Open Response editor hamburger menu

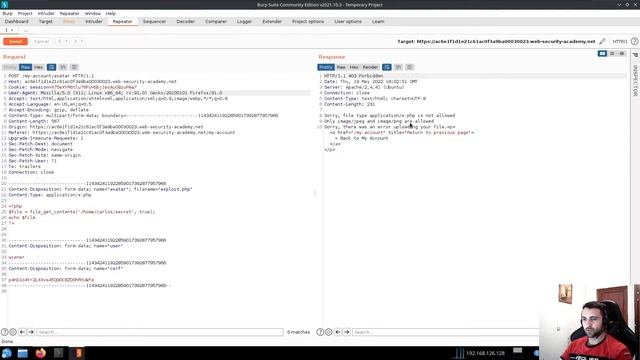coord(409,67)
